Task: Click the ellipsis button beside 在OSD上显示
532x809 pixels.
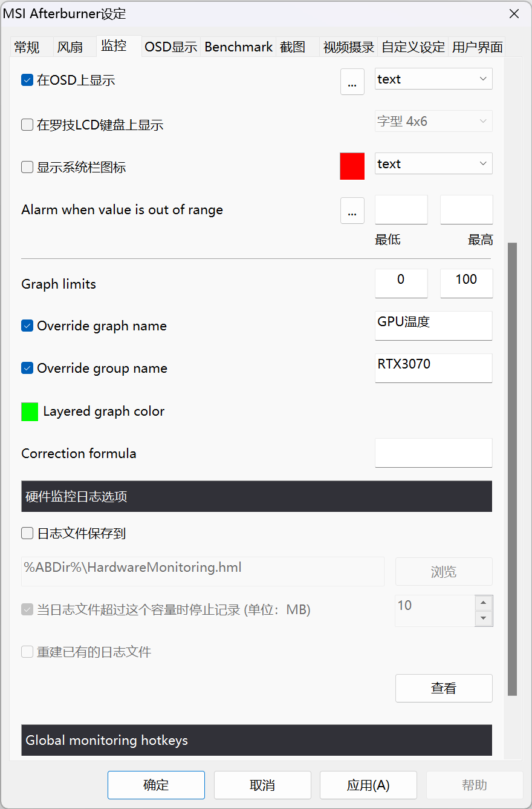Action: (352, 82)
